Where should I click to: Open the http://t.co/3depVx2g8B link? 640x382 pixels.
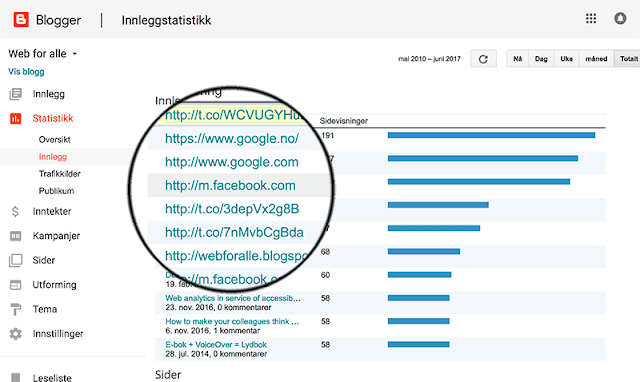click(232, 209)
